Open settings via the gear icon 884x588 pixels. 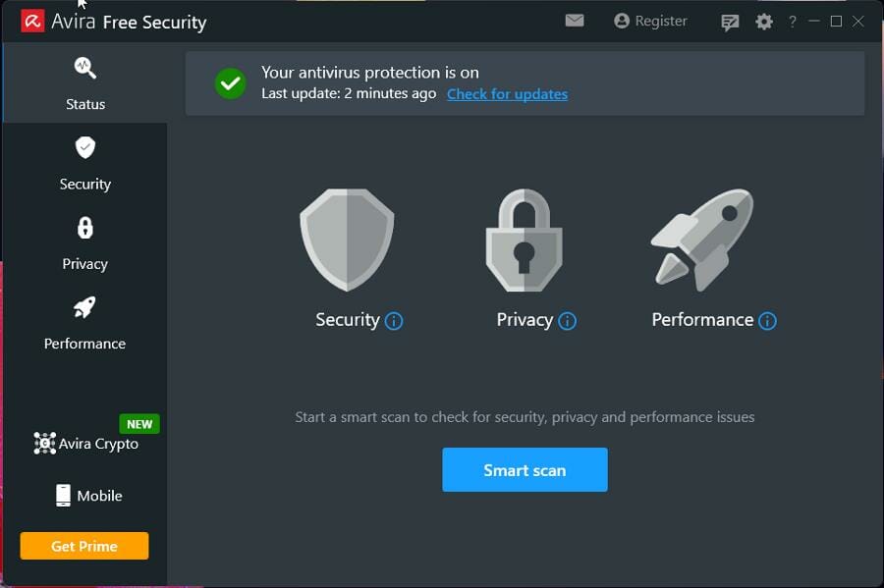point(764,22)
